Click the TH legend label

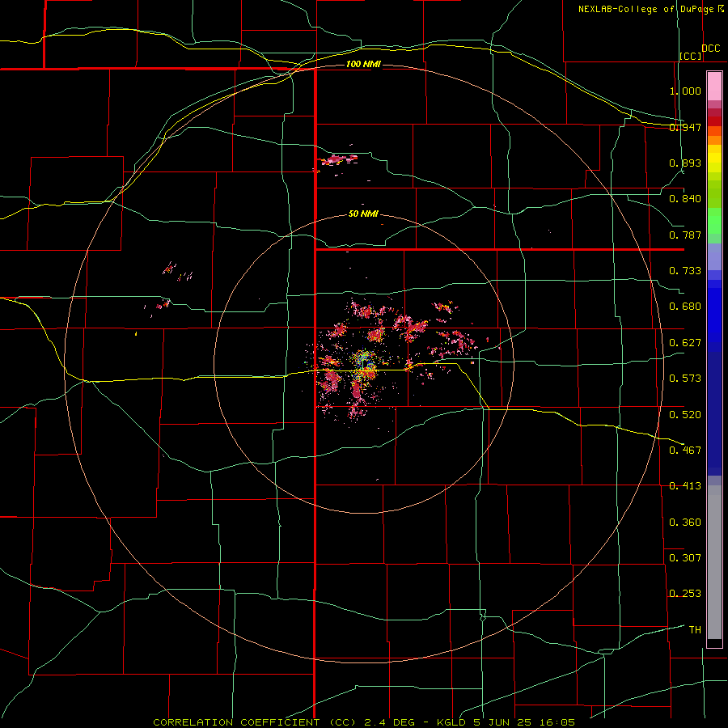(x=695, y=629)
